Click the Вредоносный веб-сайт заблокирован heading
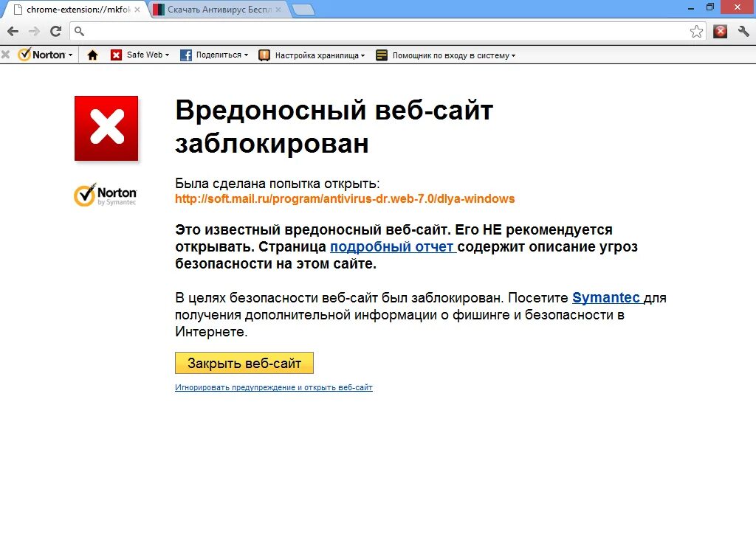This screenshot has width=756, height=537. pyautogui.click(x=334, y=127)
